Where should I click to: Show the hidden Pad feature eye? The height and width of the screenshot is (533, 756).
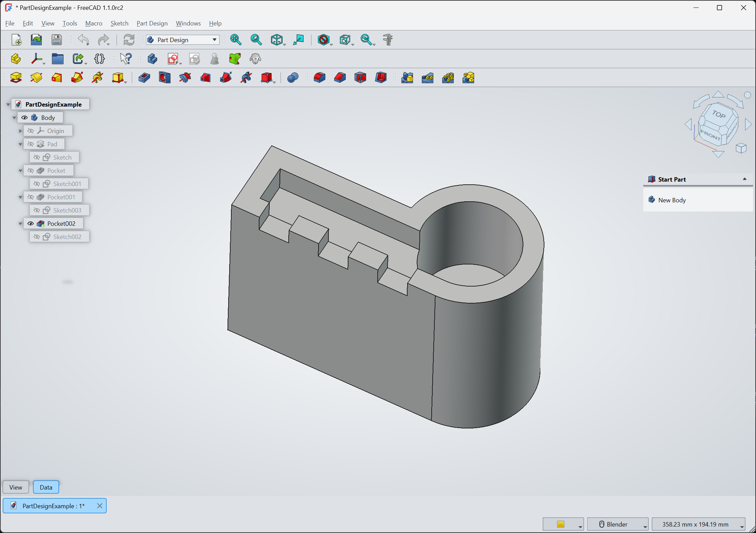click(x=31, y=144)
